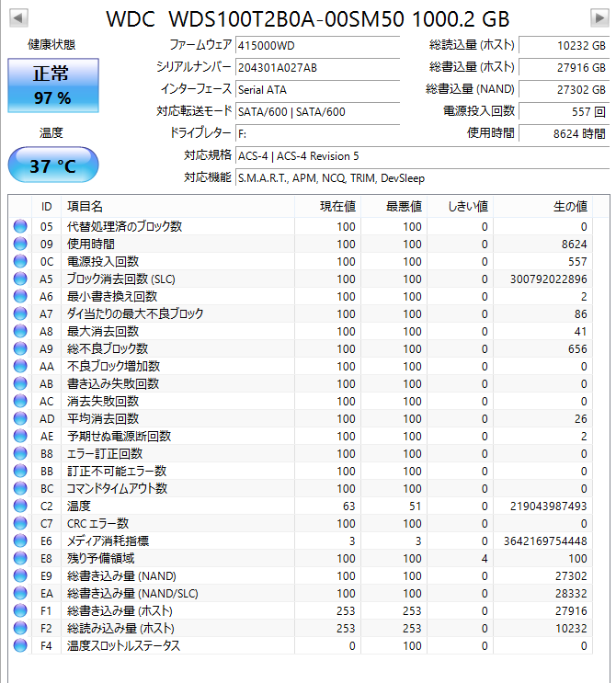Image resolution: width=616 pixels, height=683 pixels.
Task: Click status orb for ID A7 row
Action: [x=20, y=313]
